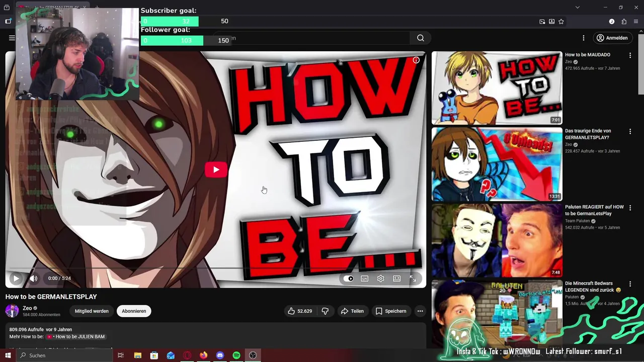Mute the video via speaker icon
This screenshot has width=644, height=362.
pos(34,278)
